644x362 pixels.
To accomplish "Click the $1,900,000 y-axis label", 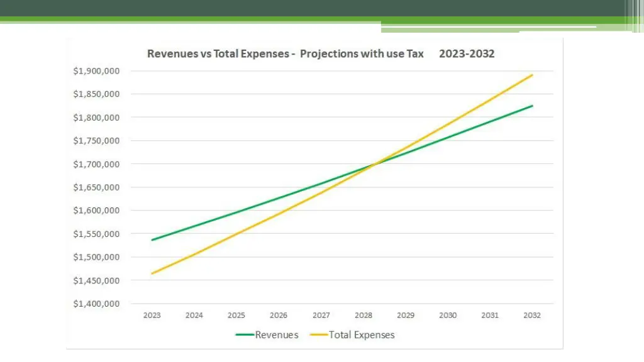I will 97,71.
